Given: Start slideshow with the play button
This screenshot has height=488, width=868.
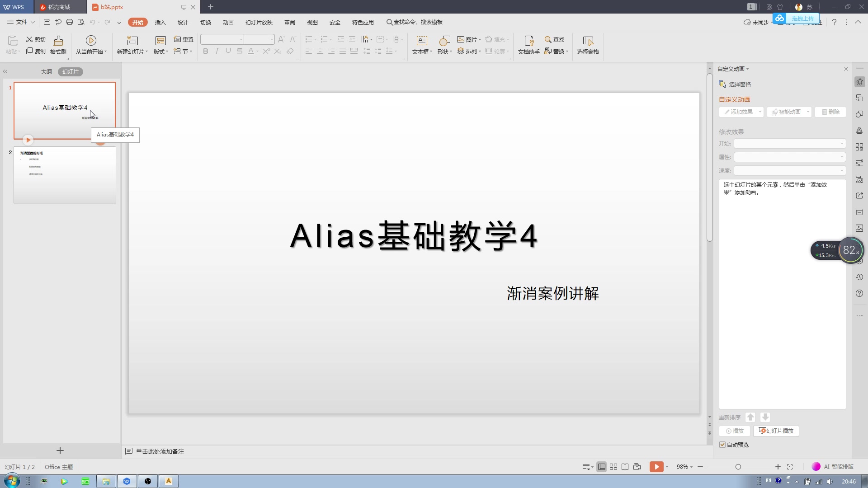Looking at the screenshot, I should [656, 466].
